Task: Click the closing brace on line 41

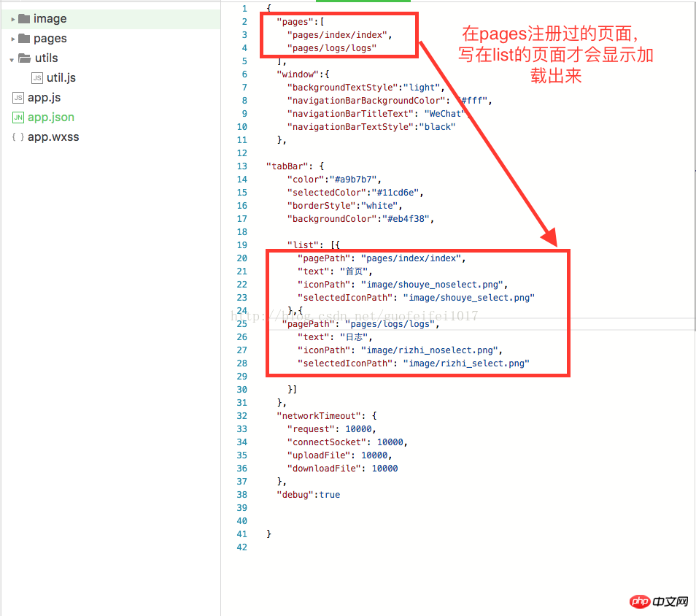Action: (268, 534)
